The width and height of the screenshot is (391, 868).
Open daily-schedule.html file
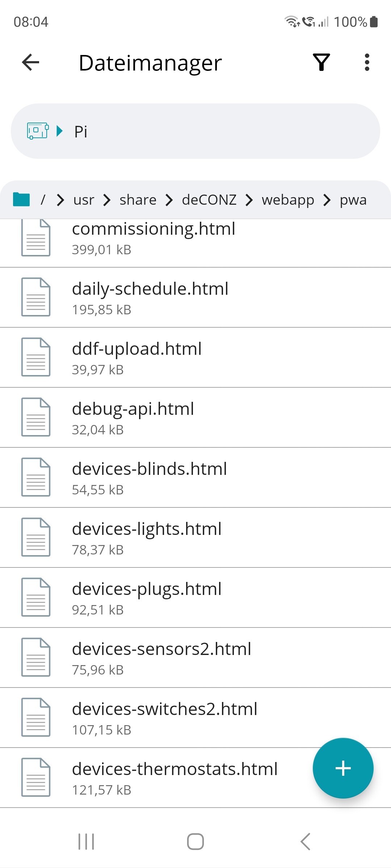[x=150, y=297]
